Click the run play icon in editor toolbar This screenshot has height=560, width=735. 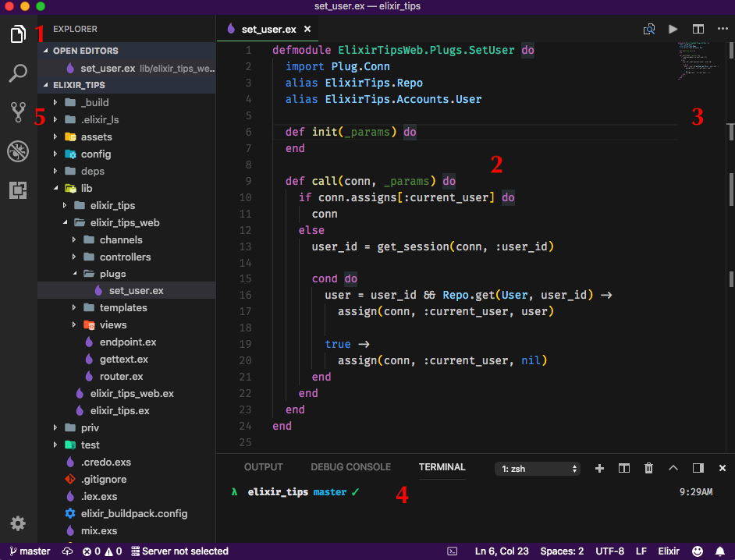[x=673, y=29]
